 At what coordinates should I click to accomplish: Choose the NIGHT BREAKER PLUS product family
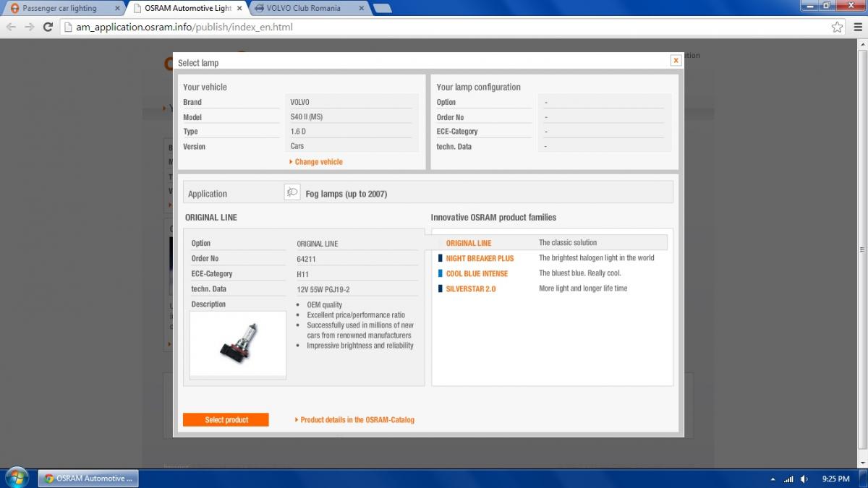pos(480,258)
